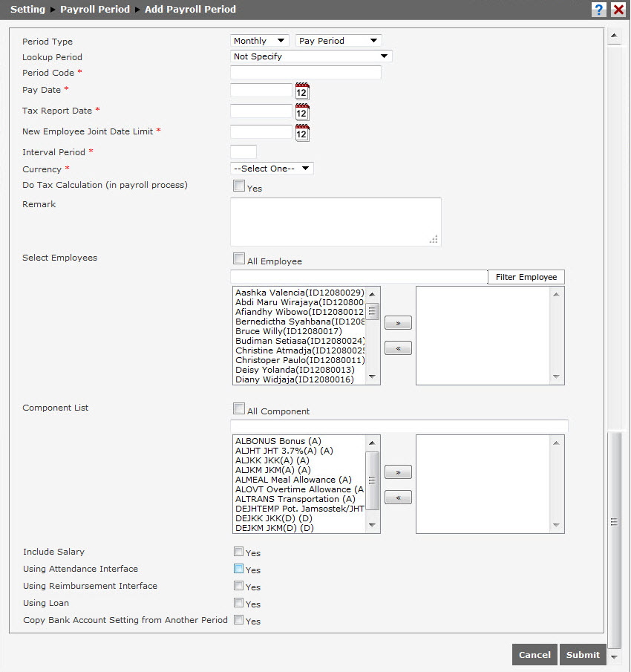Remove employees using the left arrow
Image resolution: width=631 pixels, height=672 pixels.
pos(398,348)
